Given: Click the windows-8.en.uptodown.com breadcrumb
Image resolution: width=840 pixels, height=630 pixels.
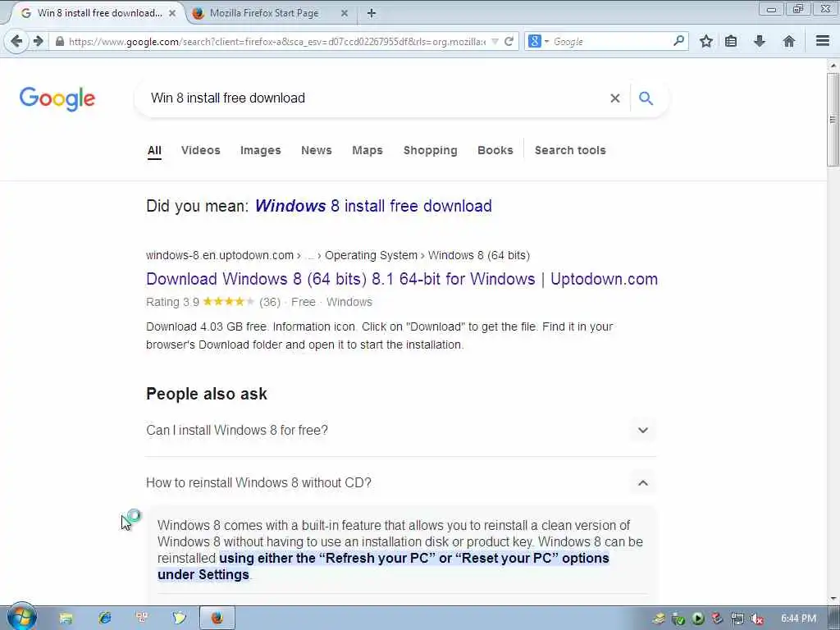Looking at the screenshot, I should coord(220,256).
